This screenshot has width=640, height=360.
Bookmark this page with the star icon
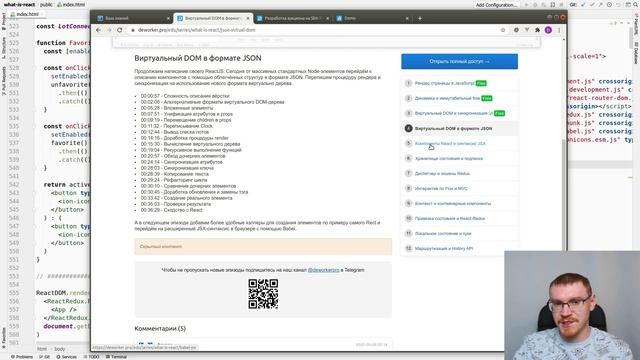(x=503, y=30)
